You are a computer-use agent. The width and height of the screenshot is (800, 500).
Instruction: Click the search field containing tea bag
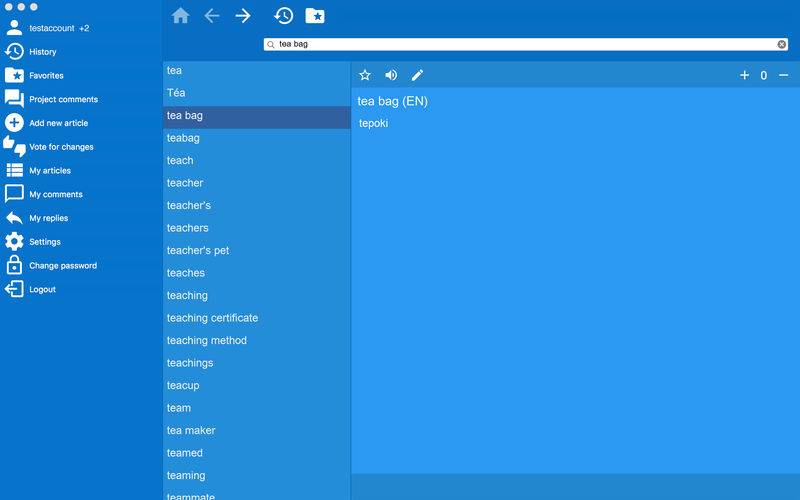point(520,44)
